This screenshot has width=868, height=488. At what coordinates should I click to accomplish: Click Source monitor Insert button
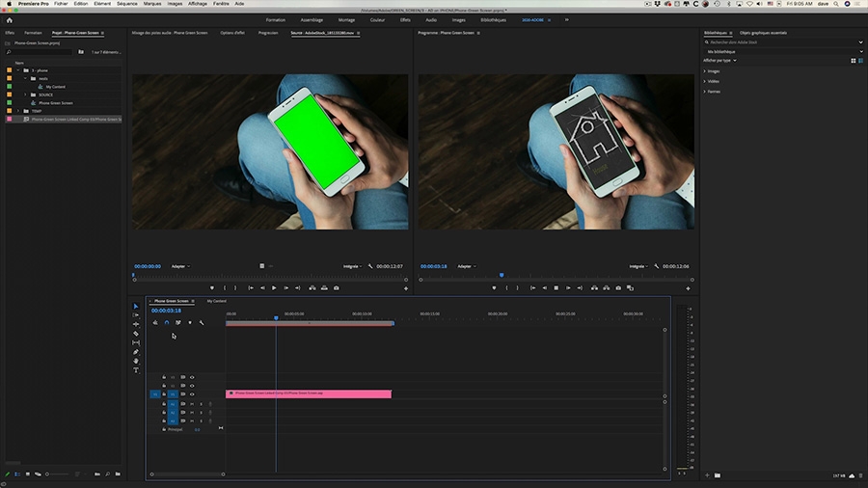(312, 287)
